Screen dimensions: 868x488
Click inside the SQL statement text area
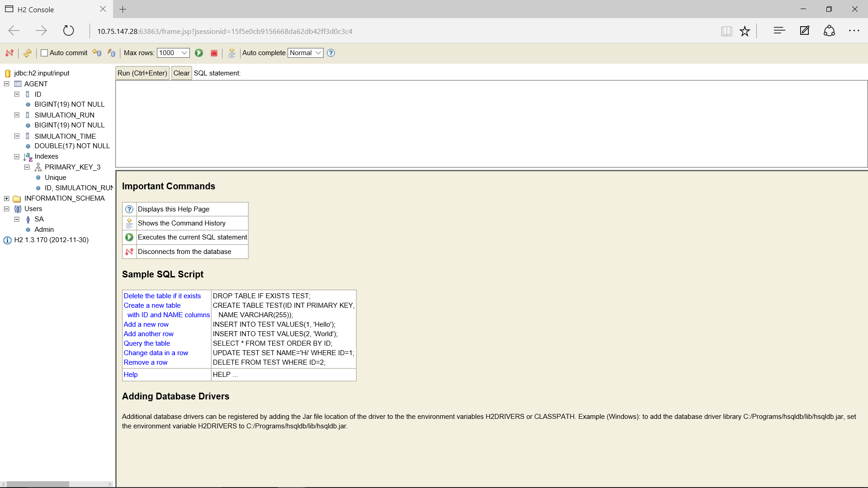coord(491,124)
